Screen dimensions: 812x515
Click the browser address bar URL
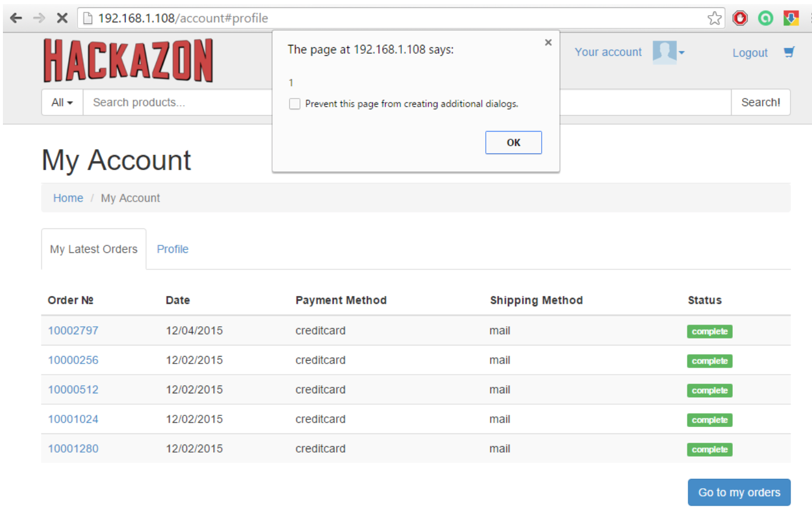pos(183,18)
